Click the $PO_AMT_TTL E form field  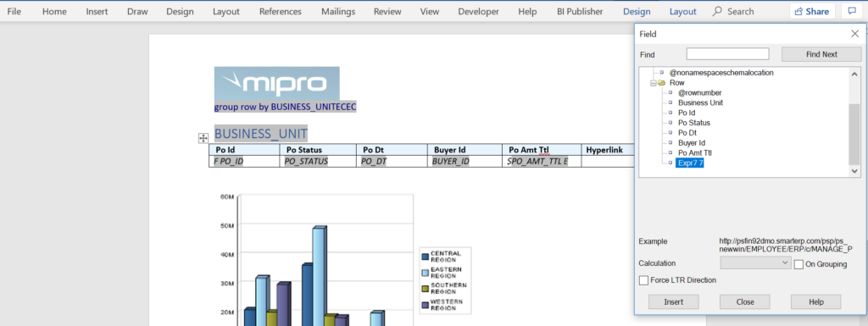point(537,162)
